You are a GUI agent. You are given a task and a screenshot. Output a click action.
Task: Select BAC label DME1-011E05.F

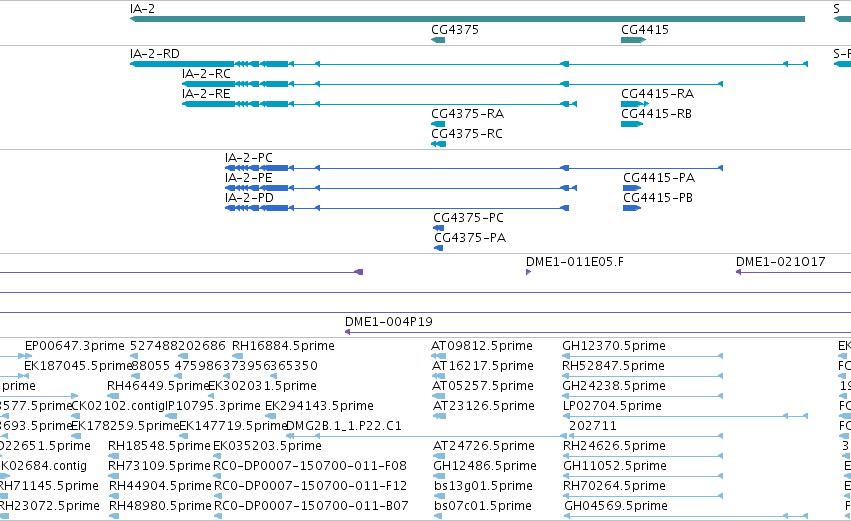tap(575, 262)
